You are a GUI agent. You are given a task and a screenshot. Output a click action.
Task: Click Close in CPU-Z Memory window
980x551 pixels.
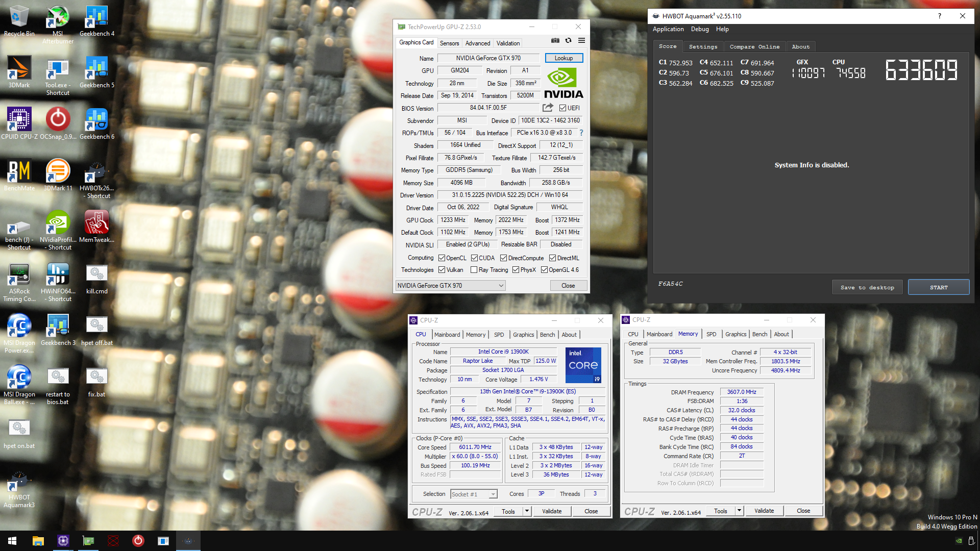click(803, 510)
